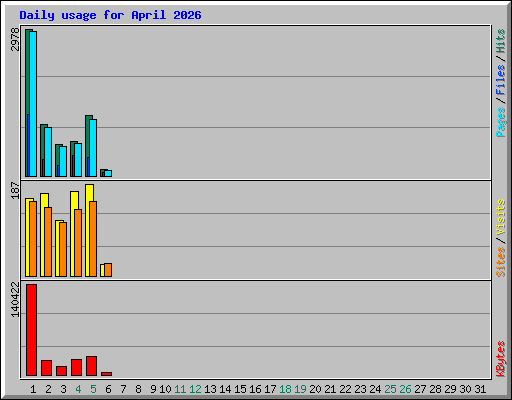Click green weekend day label 11
512x400 pixels.
click(x=180, y=389)
